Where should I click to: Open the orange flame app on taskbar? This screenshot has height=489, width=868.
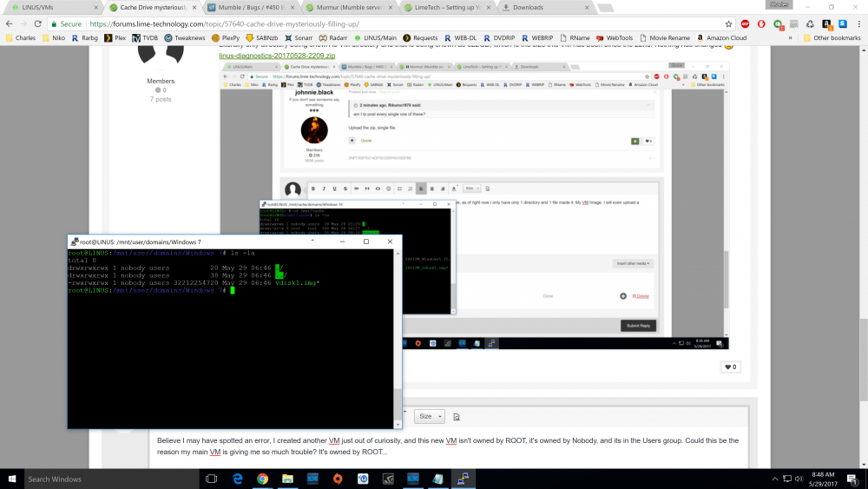tap(338, 479)
